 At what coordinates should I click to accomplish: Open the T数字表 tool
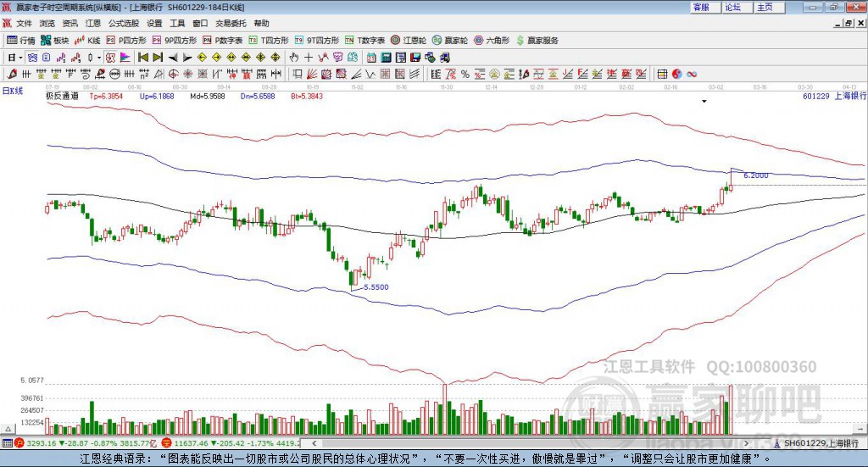tap(364, 41)
